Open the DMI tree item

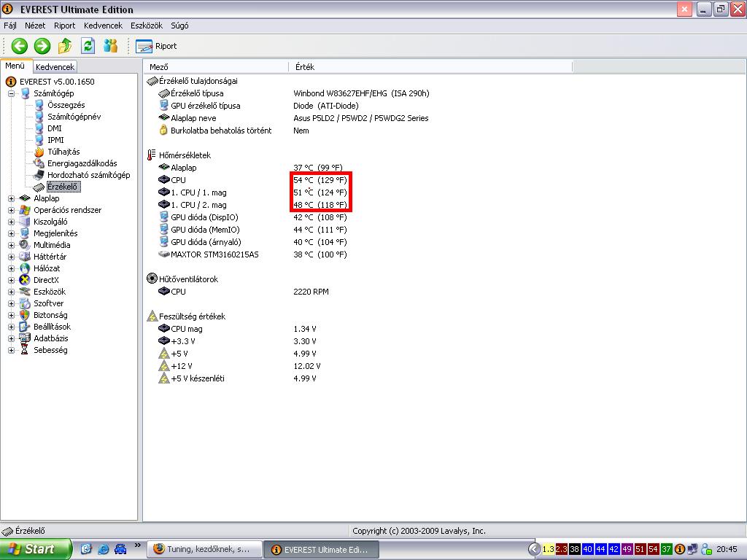coord(54,128)
